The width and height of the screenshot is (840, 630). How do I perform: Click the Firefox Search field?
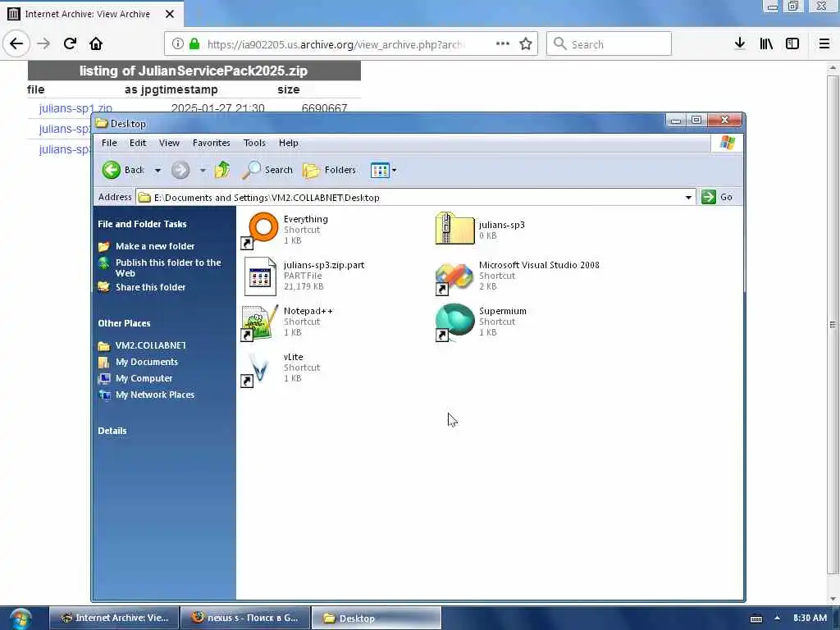[609, 44]
